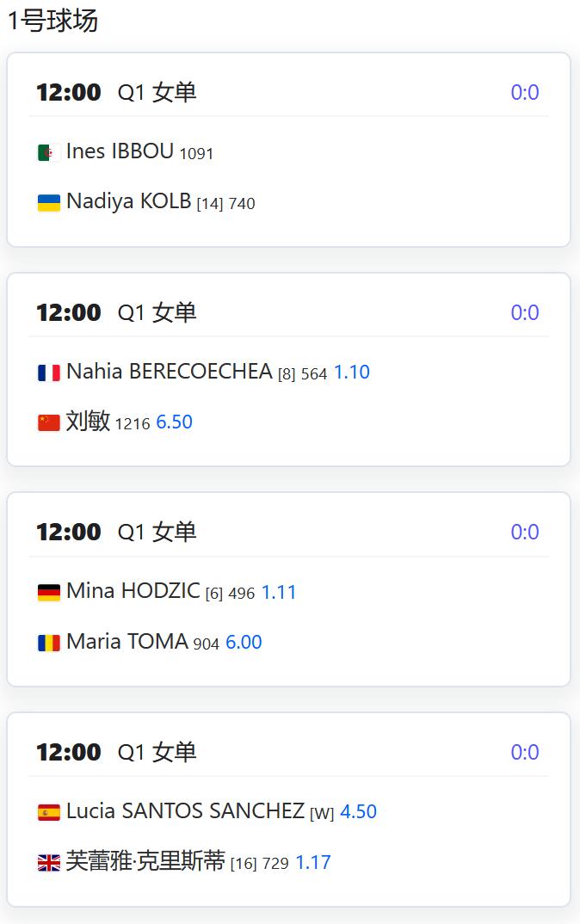
Task: Click Germany flag beside Mina HODZIC
Action: (x=48, y=593)
